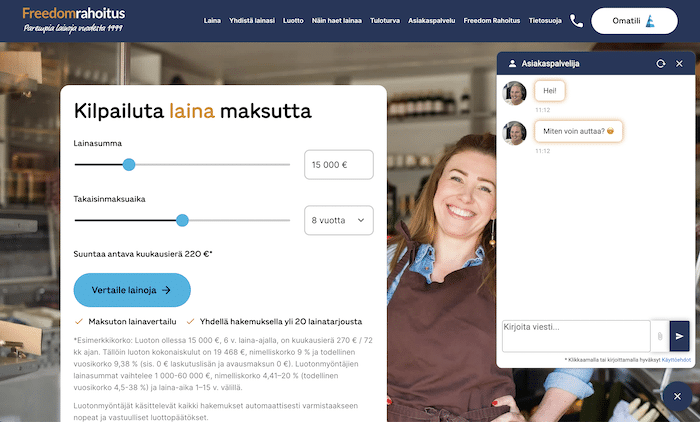The image size is (700, 422).
Task: Click the Miten voin auttaa? message bubble
Action: (578, 131)
